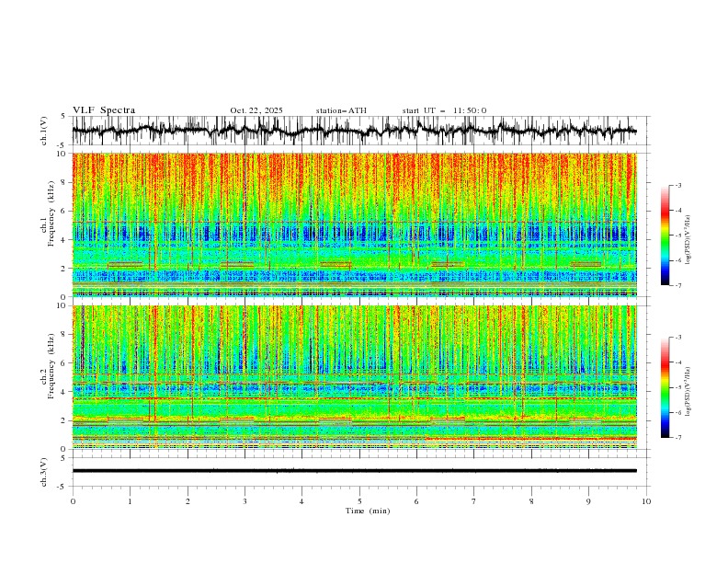The image size is (728, 563).
Task: Click the ch.2 'Frequency (kHz)' axis label
Action: point(51,366)
